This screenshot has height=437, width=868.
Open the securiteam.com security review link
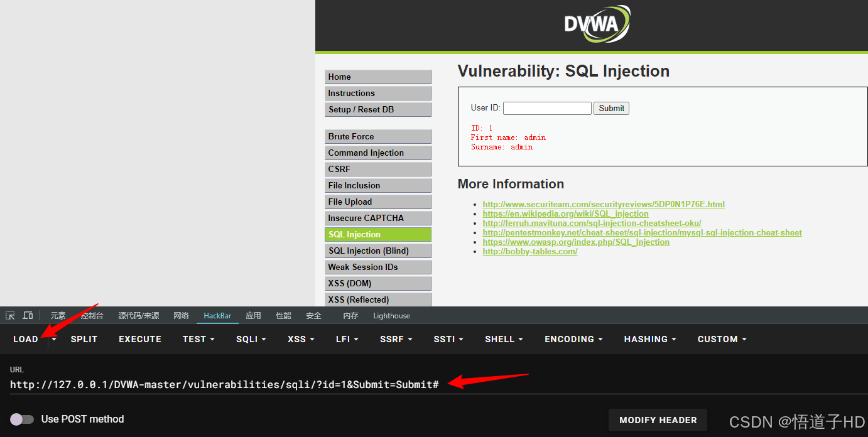(604, 204)
